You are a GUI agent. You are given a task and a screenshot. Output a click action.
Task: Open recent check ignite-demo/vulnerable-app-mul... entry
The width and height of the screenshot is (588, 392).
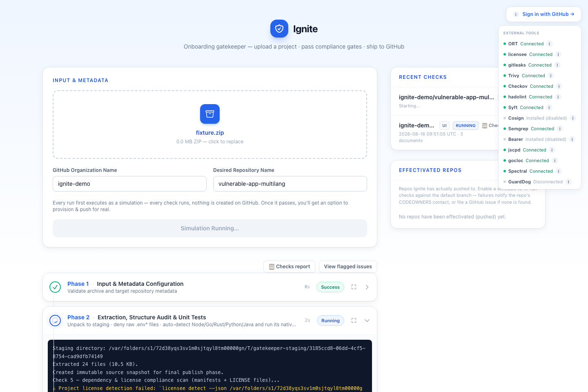446,97
